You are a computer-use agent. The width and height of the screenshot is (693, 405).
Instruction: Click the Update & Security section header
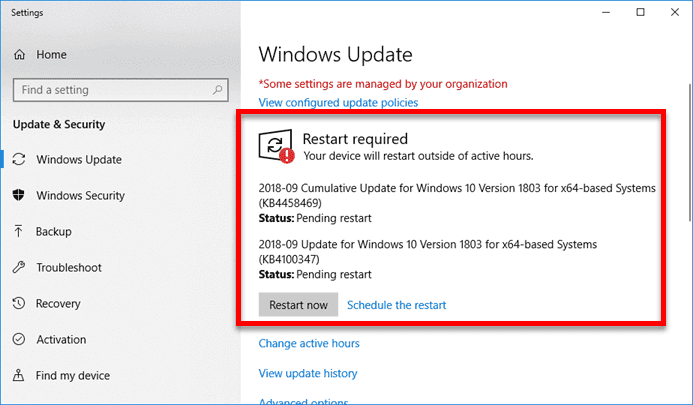click(59, 125)
